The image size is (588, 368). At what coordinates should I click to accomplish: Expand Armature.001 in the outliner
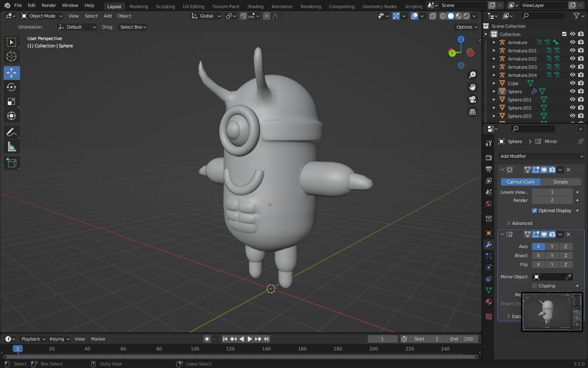(494, 51)
